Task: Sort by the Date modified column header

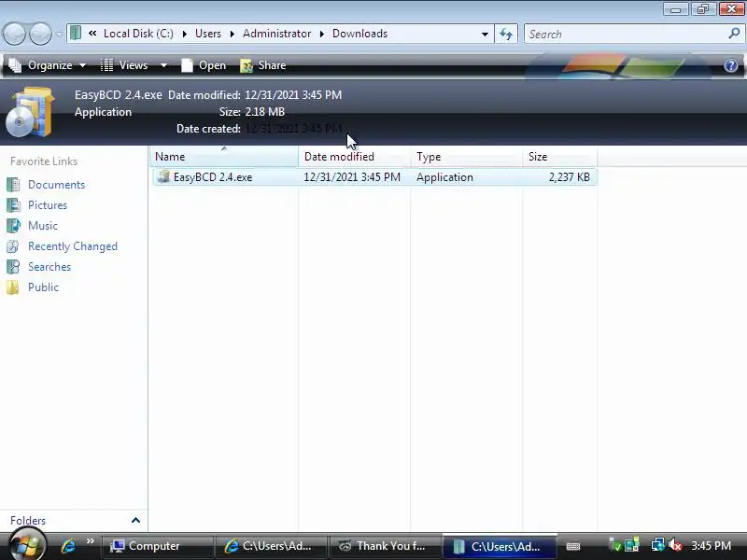Action: [x=354, y=157]
